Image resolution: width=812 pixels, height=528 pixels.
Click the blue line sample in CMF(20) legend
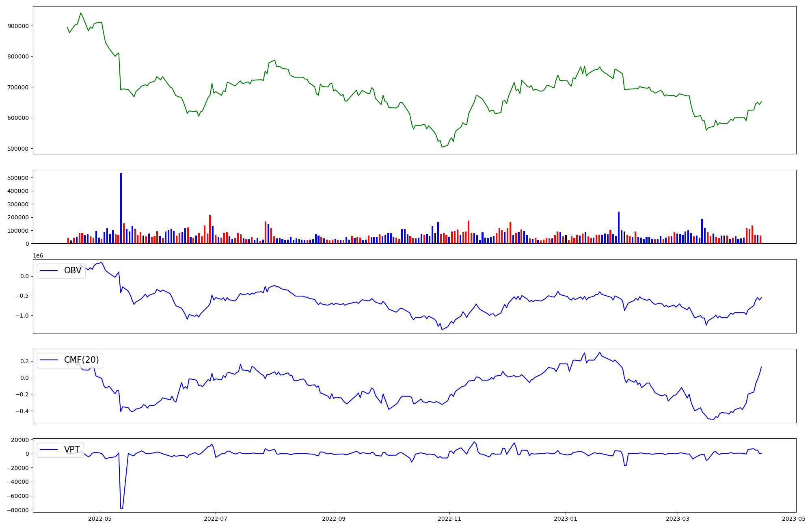click(x=49, y=361)
